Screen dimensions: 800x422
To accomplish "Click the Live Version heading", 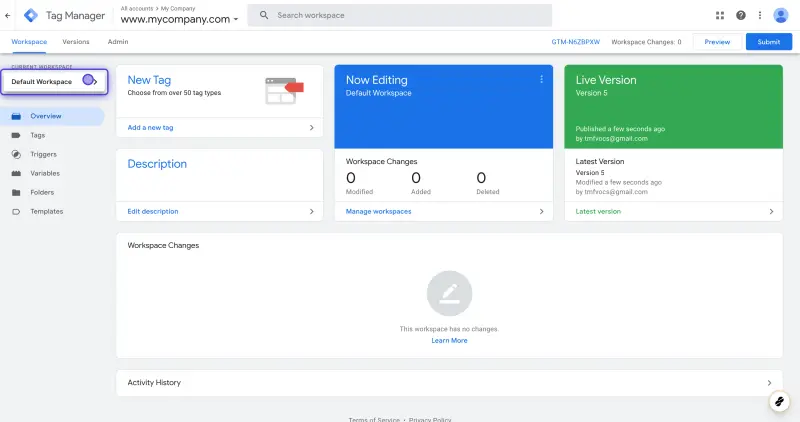I will pos(606,80).
